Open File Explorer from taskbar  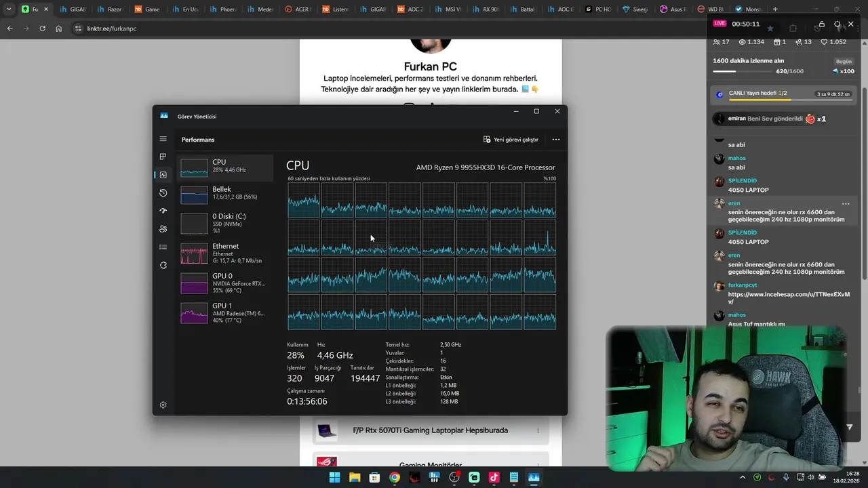355,477
